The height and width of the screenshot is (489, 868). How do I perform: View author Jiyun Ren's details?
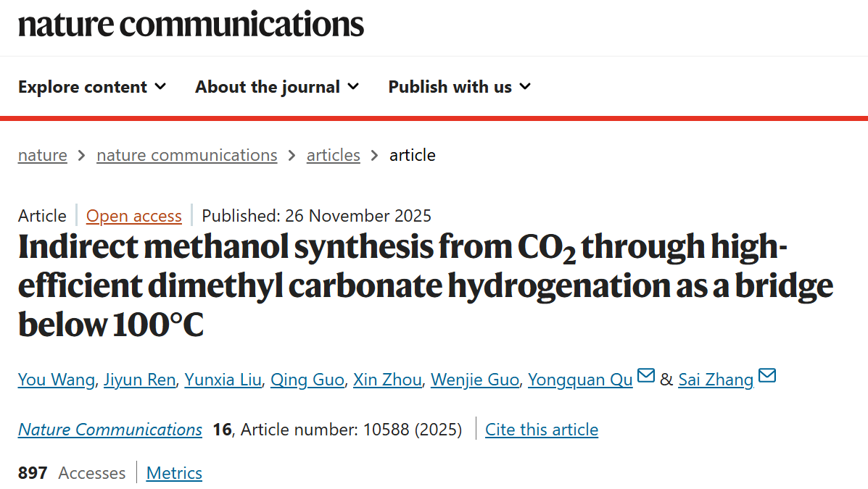click(x=139, y=380)
